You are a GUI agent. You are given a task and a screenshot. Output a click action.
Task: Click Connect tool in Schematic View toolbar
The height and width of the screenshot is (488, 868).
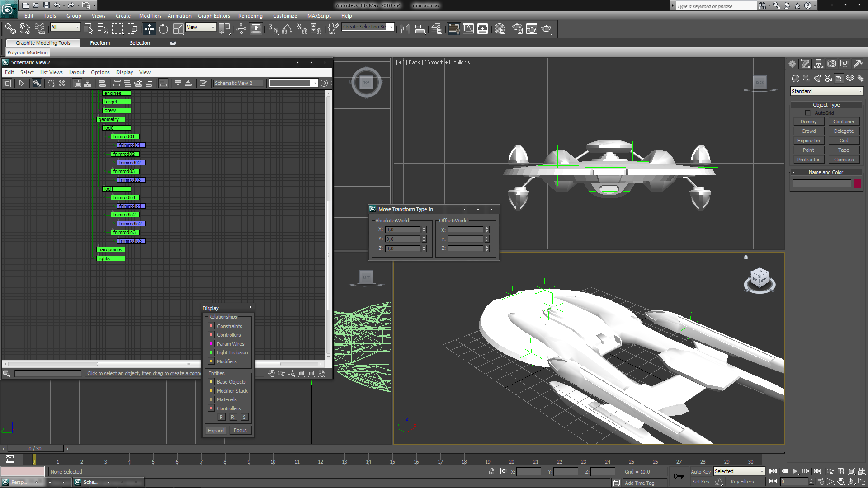point(37,83)
